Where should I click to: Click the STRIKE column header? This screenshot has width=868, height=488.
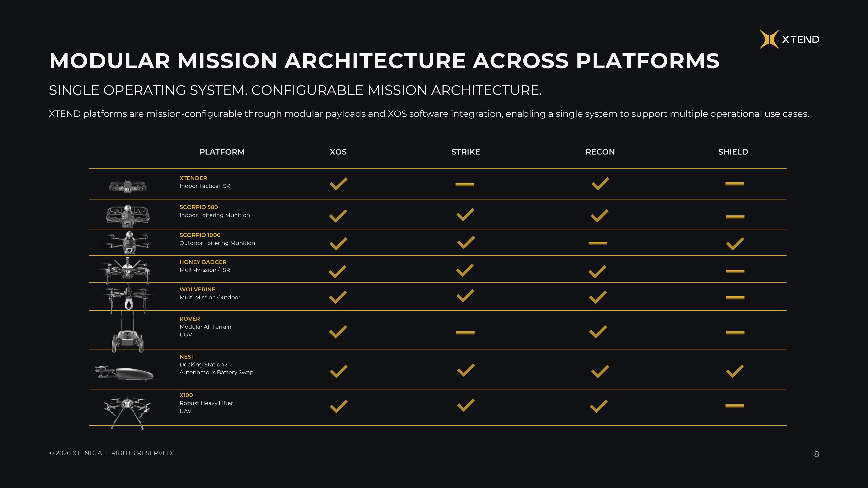coord(466,152)
